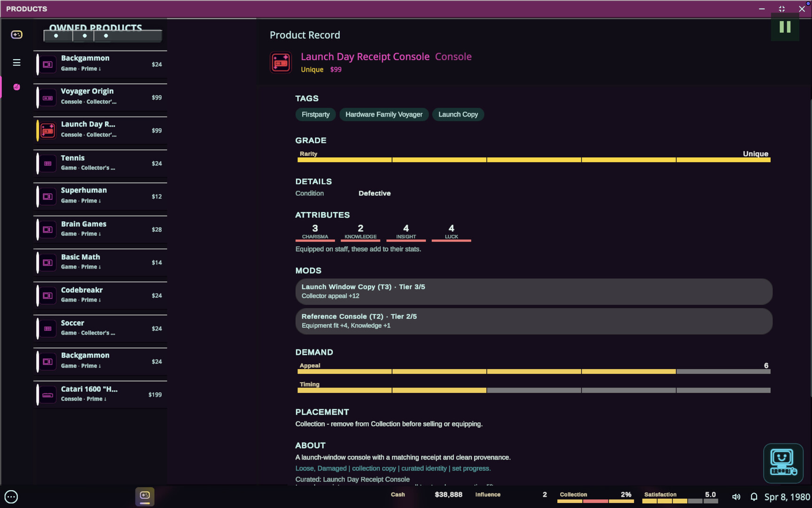The height and width of the screenshot is (508, 812).
Task: Click the Influence value
Action: click(x=545, y=495)
